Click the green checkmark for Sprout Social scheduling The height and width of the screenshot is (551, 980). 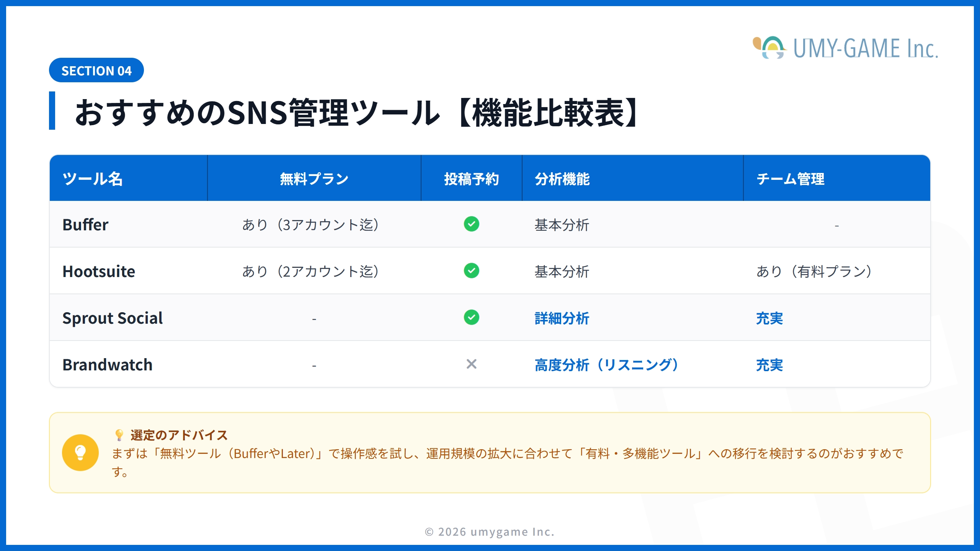pyautogui.click(x=471, y=318)
